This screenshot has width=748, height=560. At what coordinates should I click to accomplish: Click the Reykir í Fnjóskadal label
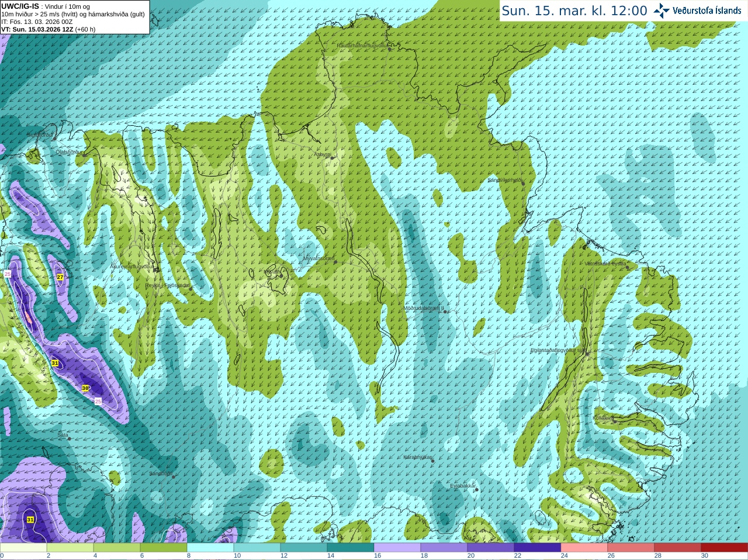(x=168, y=286)
